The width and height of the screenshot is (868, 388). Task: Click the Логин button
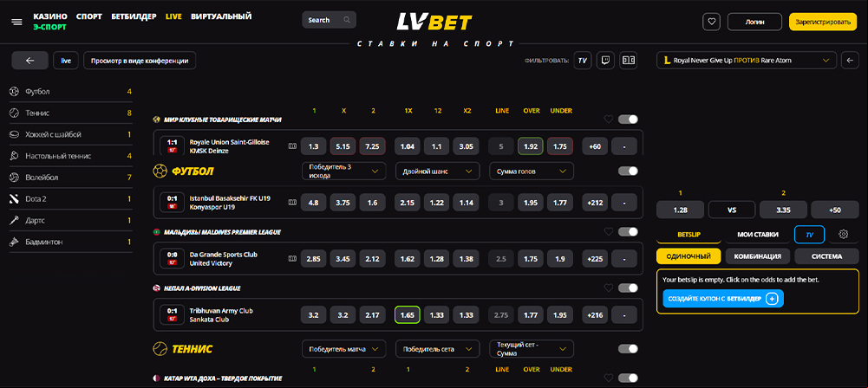(x=754, y=23)
